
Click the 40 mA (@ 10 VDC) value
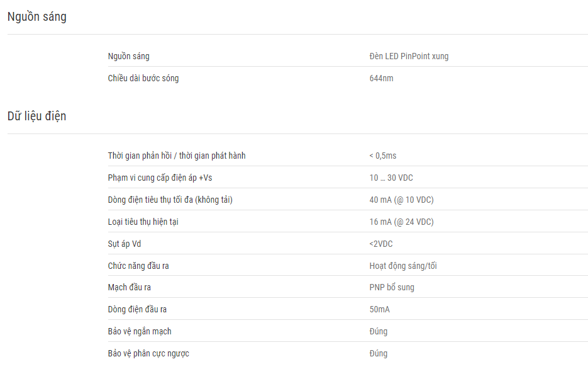coord(402,200)
